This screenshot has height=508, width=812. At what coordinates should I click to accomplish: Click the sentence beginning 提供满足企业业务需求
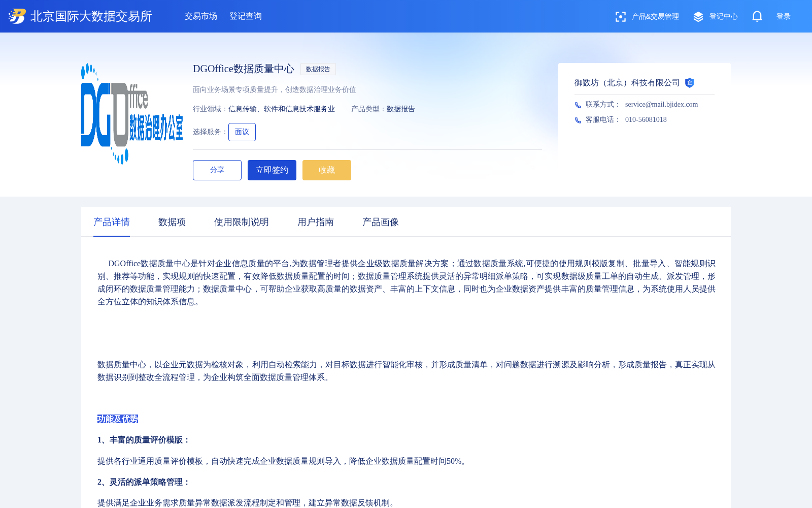247,503
